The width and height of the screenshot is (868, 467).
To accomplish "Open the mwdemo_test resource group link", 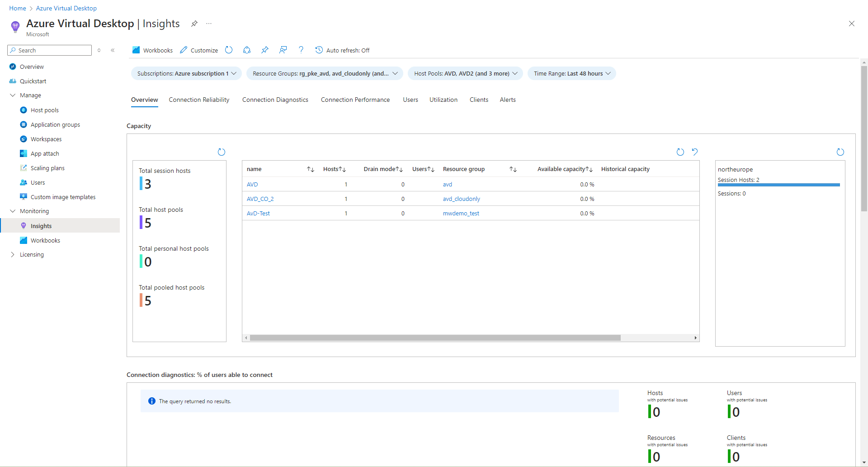I will click(x=461, y=214).
